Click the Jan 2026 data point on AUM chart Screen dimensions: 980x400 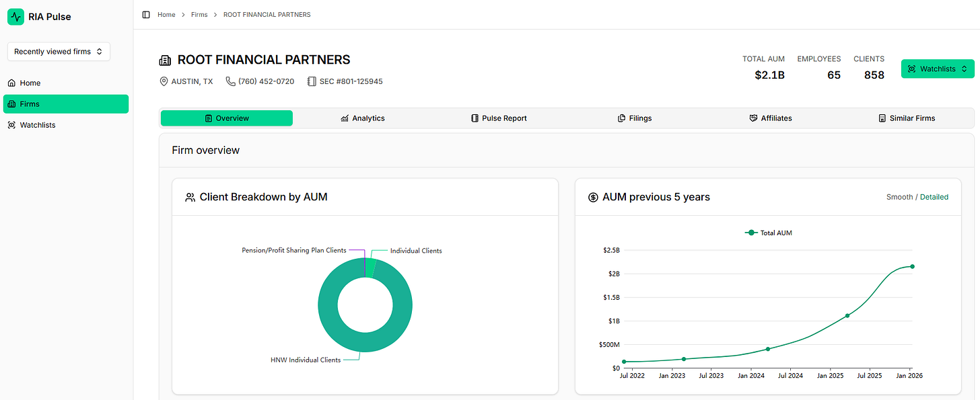(913, 266)
